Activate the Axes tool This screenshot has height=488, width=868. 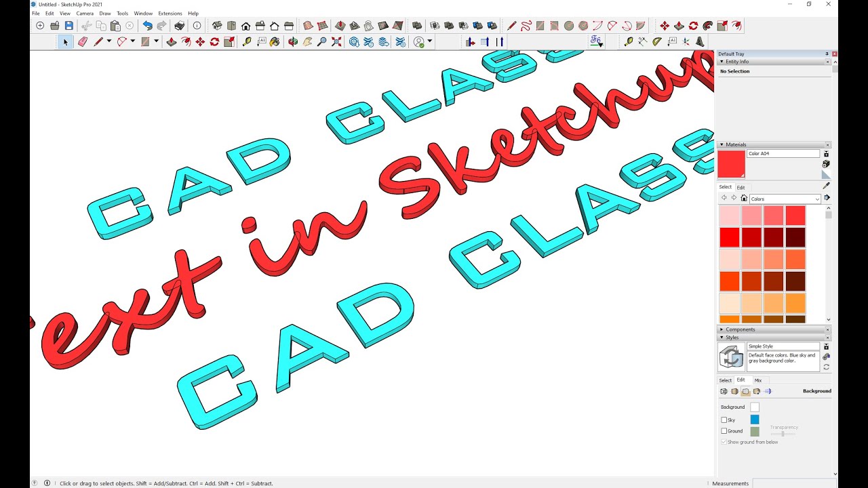tap(686, 41)
